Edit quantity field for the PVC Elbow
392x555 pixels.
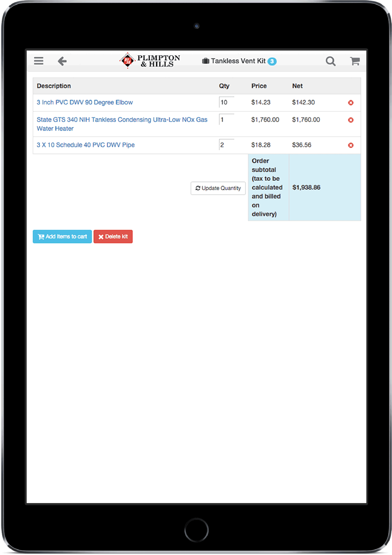click(x=226, y=102)
